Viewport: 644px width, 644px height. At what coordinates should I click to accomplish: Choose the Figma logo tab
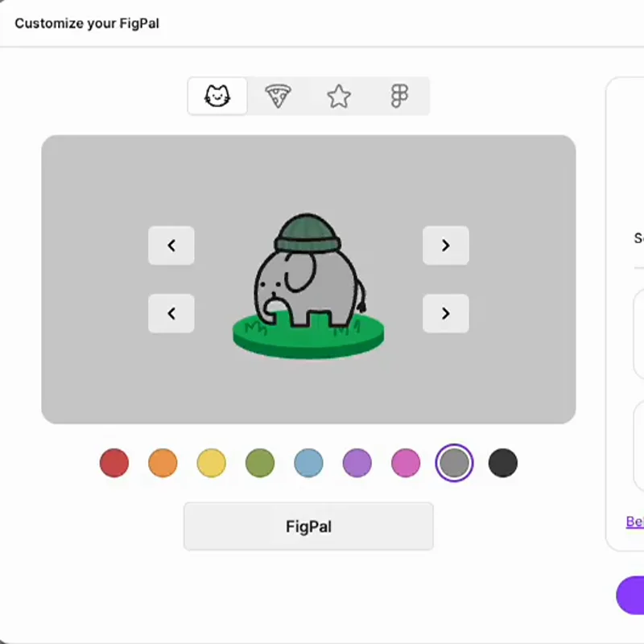point(399,96)
